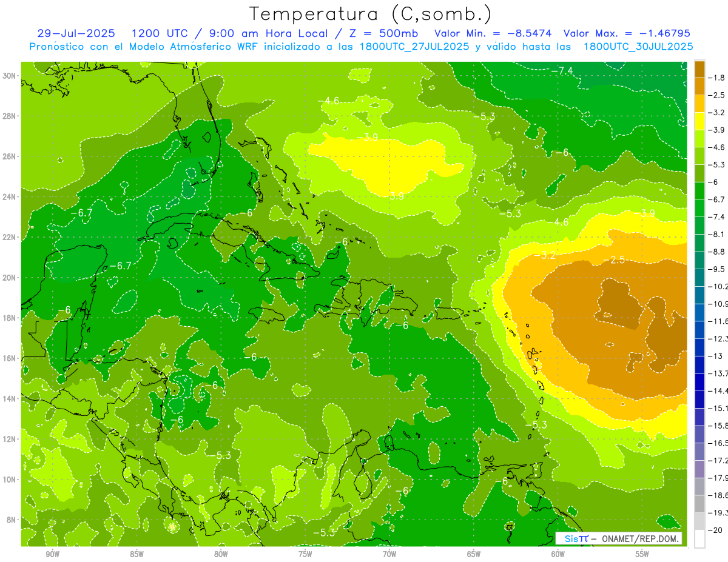Pick the yellow colorbar swatch between -3.2 and -3.9
The height and width of the screenshot is (562, 728).
click(699, 121)
